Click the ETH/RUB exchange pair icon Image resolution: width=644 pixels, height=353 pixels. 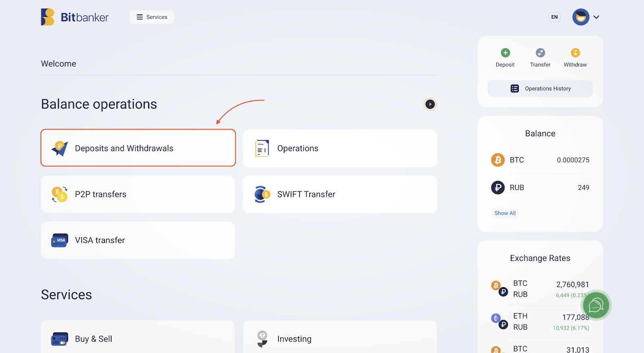coord(500,322)
